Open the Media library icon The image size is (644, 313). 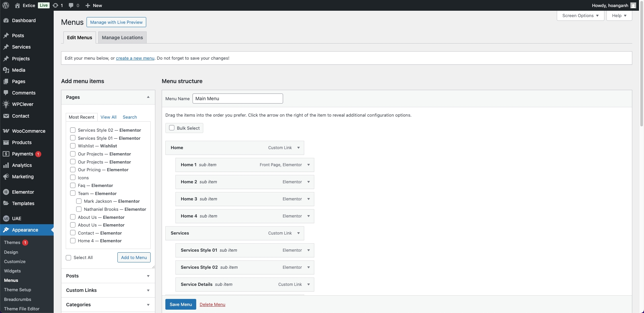6,70
